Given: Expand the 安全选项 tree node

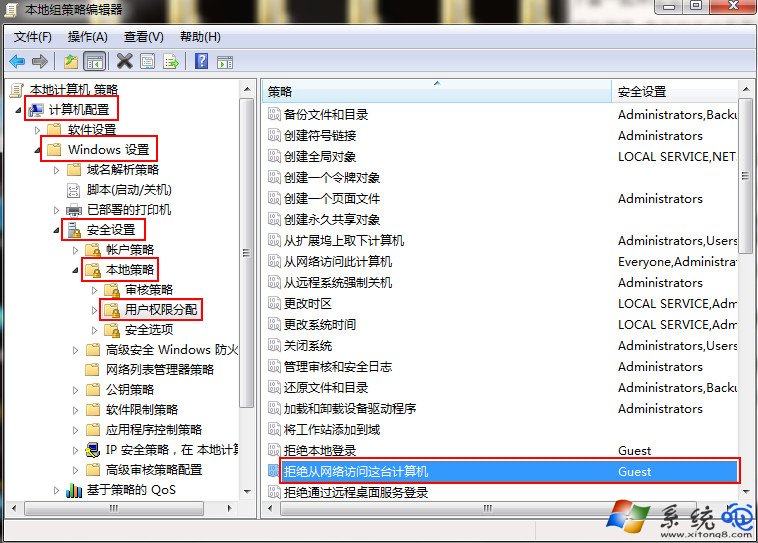Looking at the screenshot, I should click(95, 330).
